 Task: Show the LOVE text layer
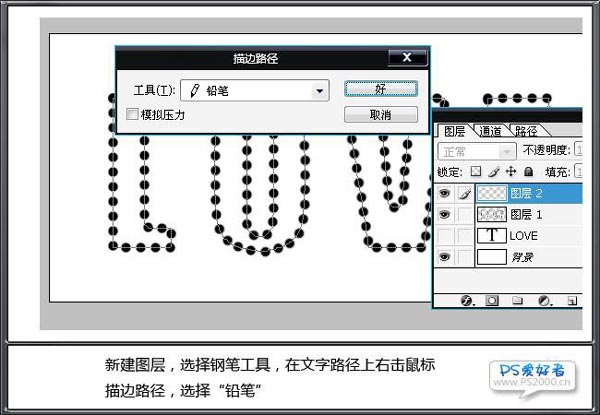[445, 236]
